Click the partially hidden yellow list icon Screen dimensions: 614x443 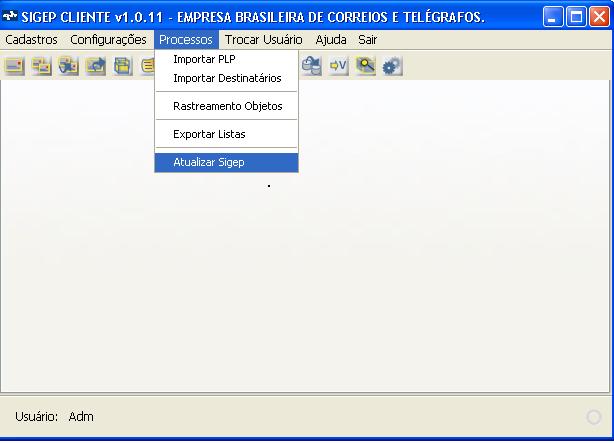(x=148, y=66)
